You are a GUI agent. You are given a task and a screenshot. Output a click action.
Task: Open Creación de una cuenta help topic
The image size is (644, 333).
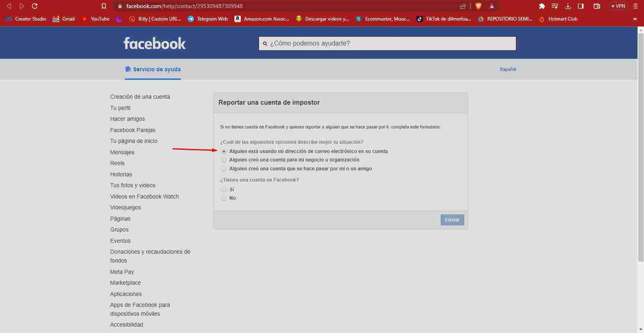click(x=140, y=97)
